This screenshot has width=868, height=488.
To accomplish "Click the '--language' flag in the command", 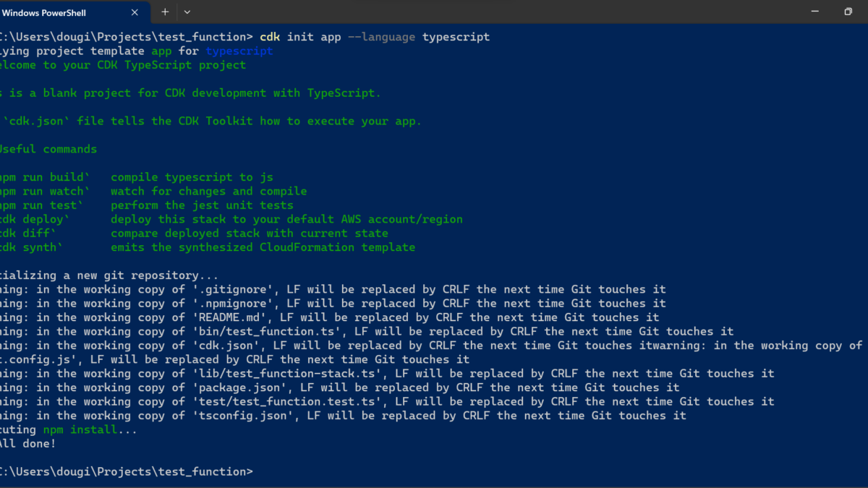I will click(381, 37).
